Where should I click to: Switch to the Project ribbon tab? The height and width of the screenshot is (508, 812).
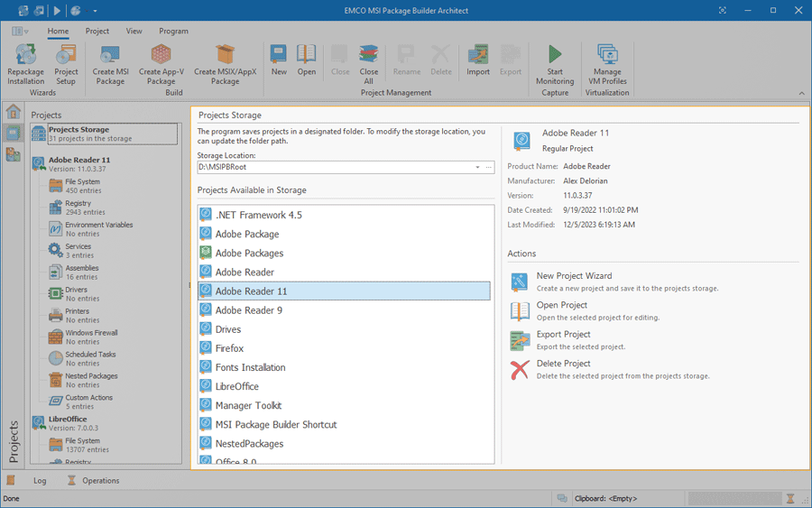coord(97,31)
